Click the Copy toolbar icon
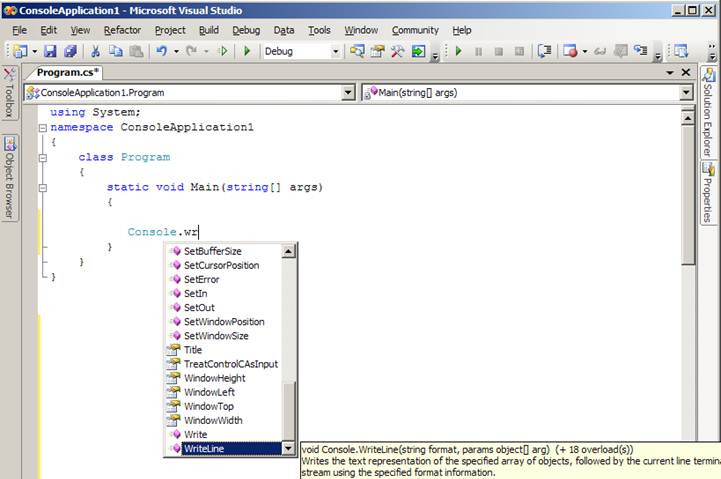 115,51
